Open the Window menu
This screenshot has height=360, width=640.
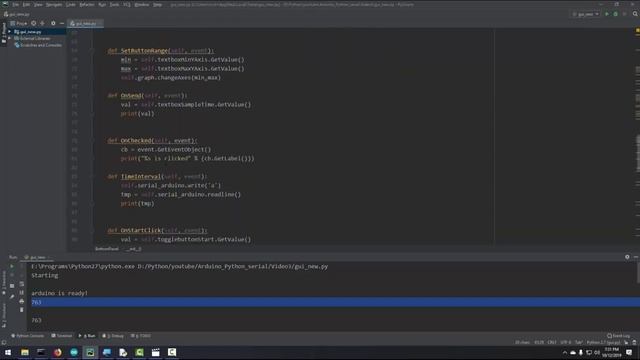(x=142, y=4)
